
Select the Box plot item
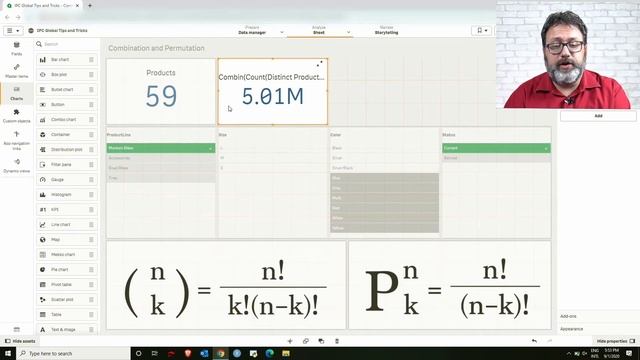point(67,75)
